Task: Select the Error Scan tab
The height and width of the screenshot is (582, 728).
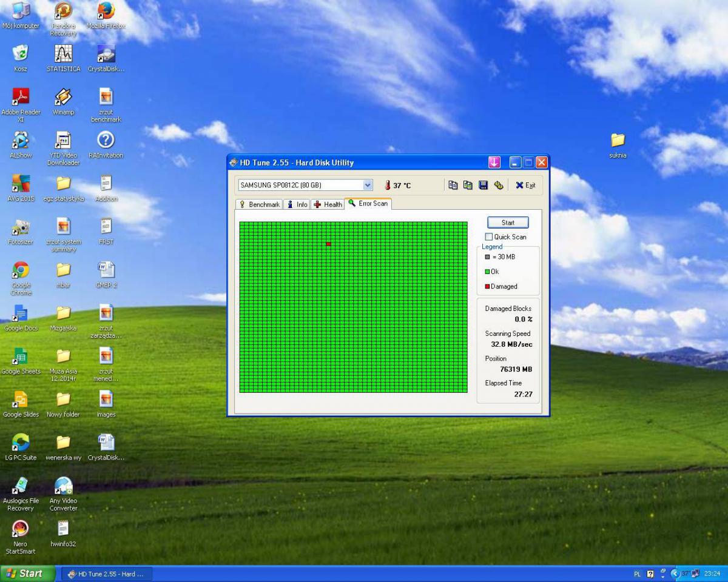Action: (368, 203)
